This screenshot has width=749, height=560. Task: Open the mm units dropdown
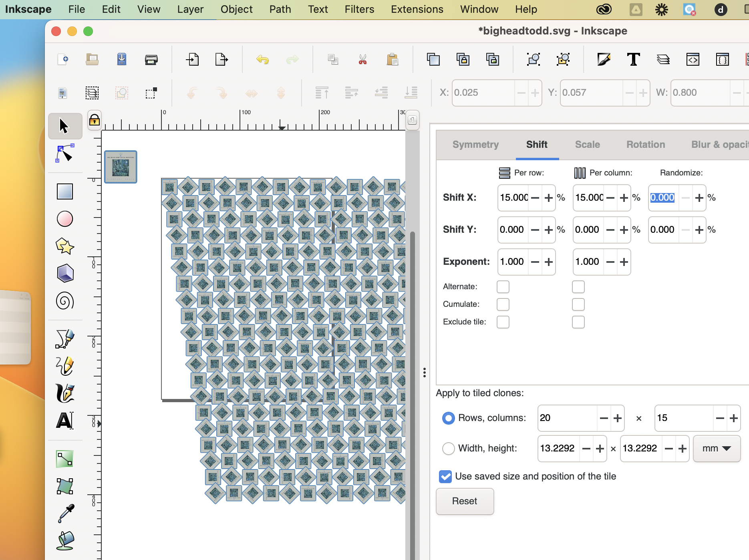click(716, 449)
